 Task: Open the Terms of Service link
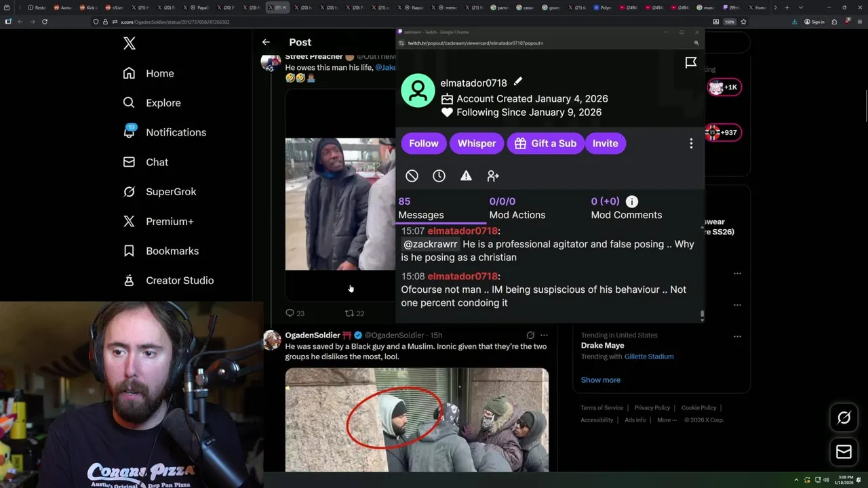coord(601,408)
